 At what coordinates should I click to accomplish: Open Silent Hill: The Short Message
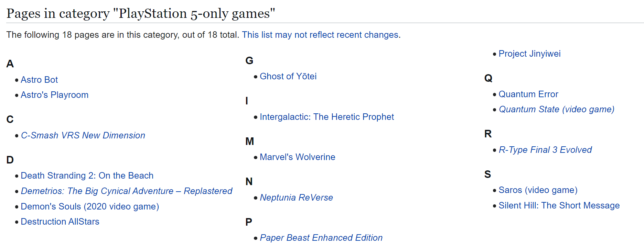click(x=559, y=205)
